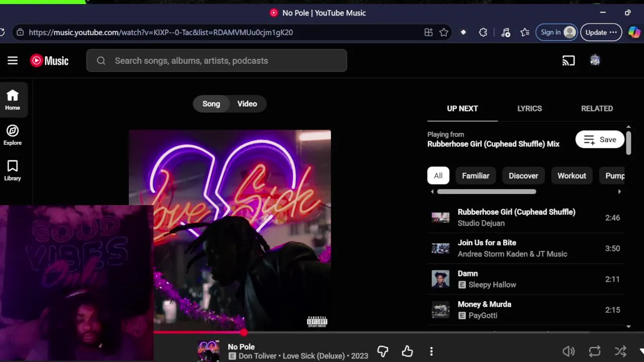
Task: Play Join Us for a Bite from queue
Action: click(x=526, y=248)
